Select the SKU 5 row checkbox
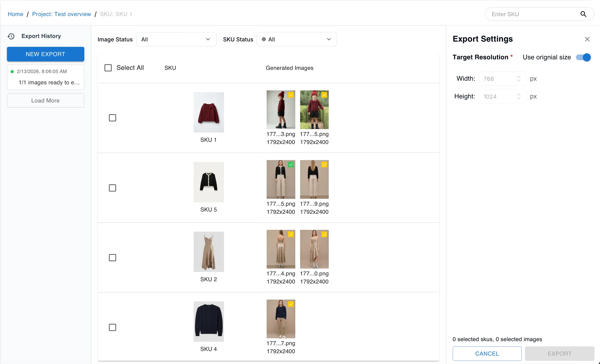 112,188
